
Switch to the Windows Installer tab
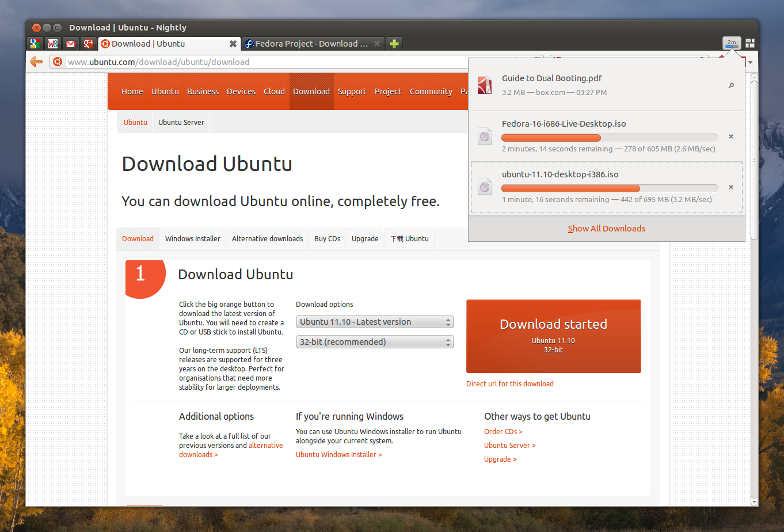[192, 238]
